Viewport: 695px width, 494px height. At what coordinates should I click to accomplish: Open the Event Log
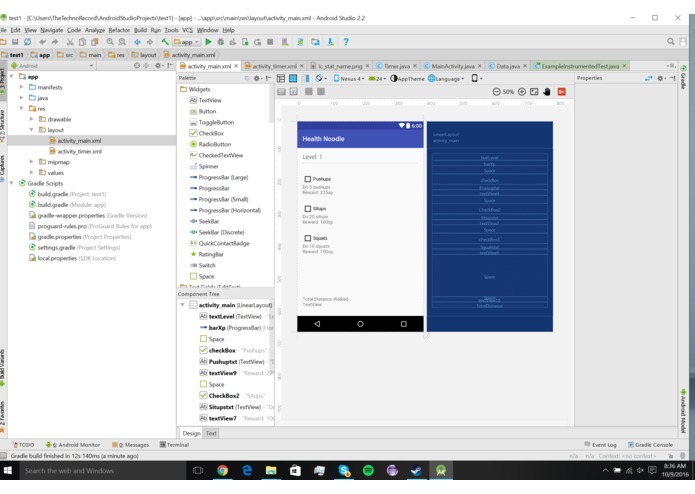coord(600,445)
